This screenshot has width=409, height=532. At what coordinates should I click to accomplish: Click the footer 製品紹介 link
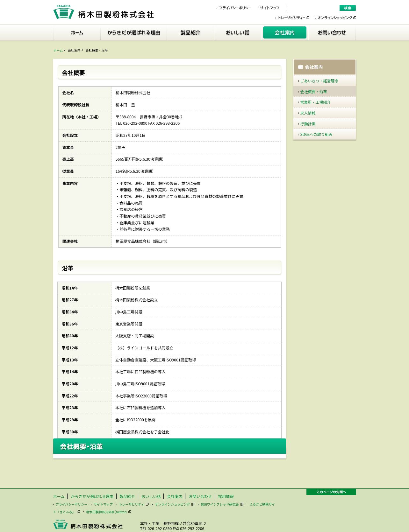point(127,496)
